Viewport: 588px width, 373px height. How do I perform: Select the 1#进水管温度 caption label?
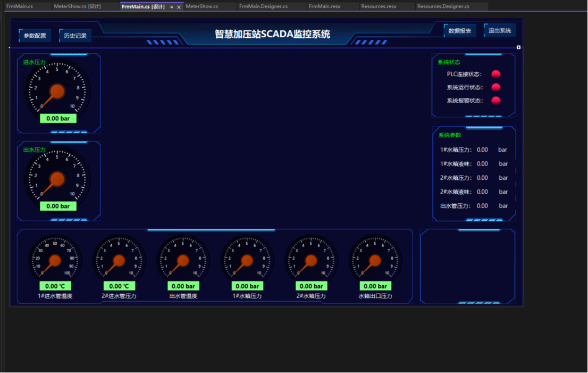[x=55, y=296]
